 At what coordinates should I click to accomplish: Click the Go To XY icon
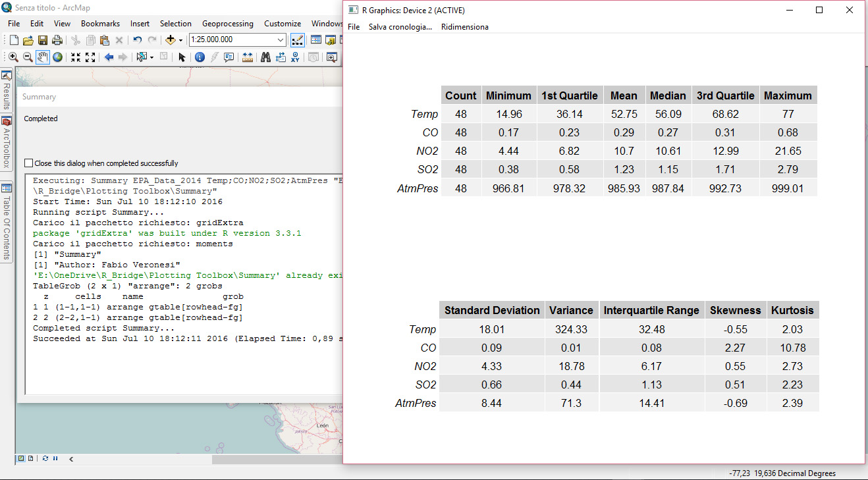(x=295, y=57)
